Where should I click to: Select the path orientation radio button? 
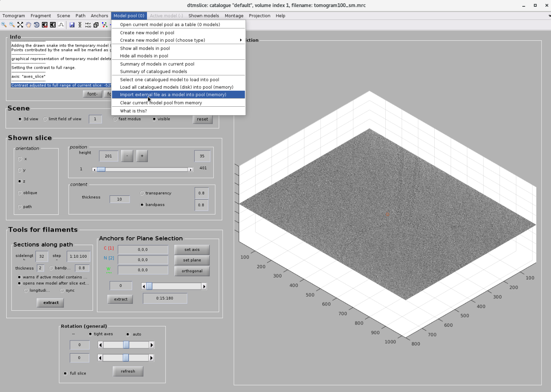20,207
